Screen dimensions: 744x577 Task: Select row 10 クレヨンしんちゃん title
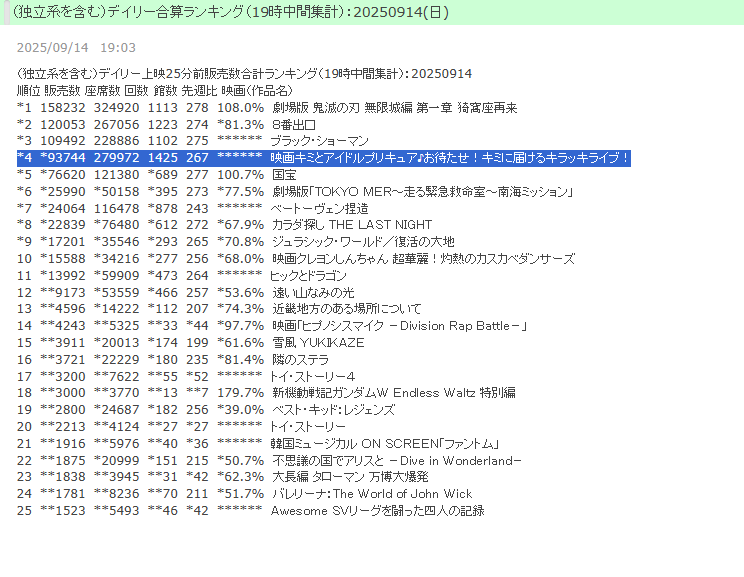424,259
